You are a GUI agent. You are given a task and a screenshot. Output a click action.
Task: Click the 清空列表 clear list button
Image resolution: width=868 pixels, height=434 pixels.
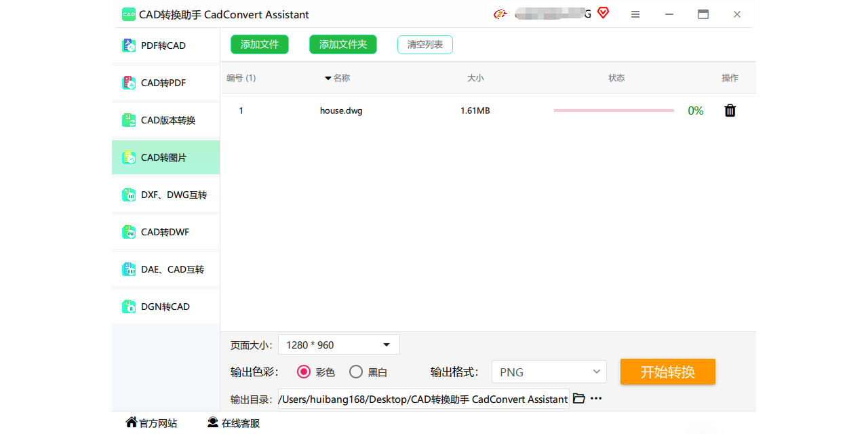coord(425,44)
